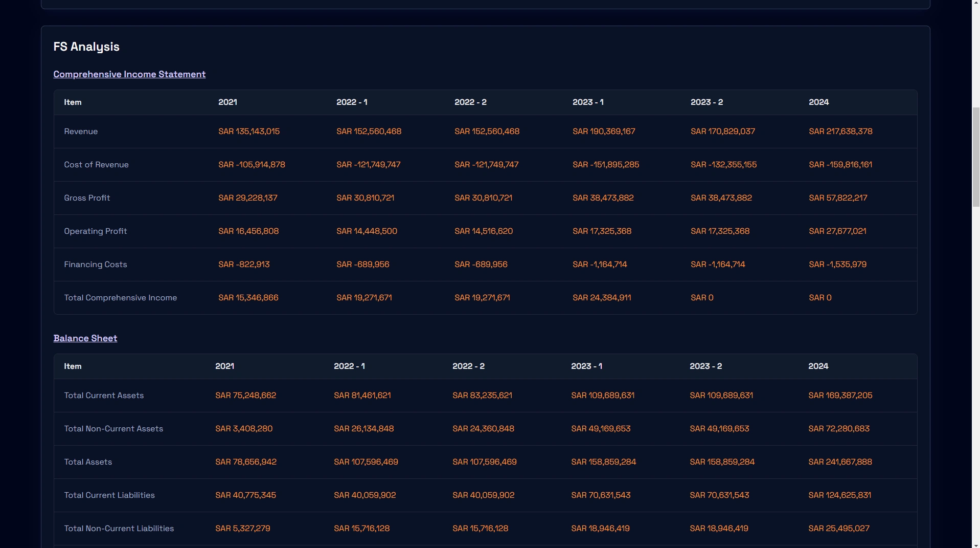The width and height of the screenshot is (980, 548).
Task: Click current assets value SAR 83,235,621
Action: click(x=482, y=396)
